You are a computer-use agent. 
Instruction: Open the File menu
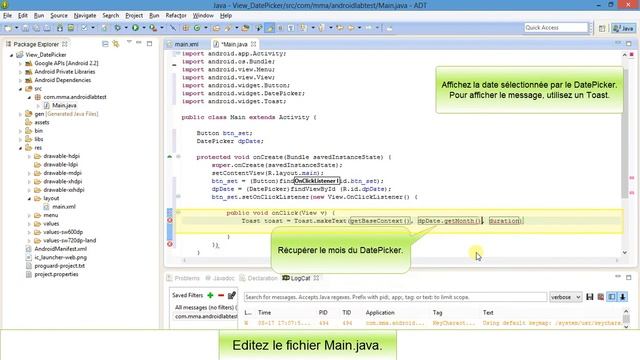[x=7, y=16]
